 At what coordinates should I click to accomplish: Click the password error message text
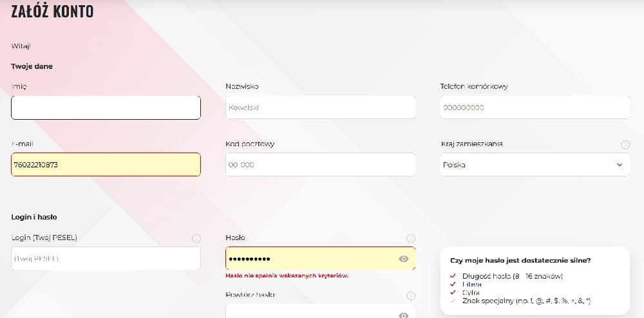click(x=287, y=276)
